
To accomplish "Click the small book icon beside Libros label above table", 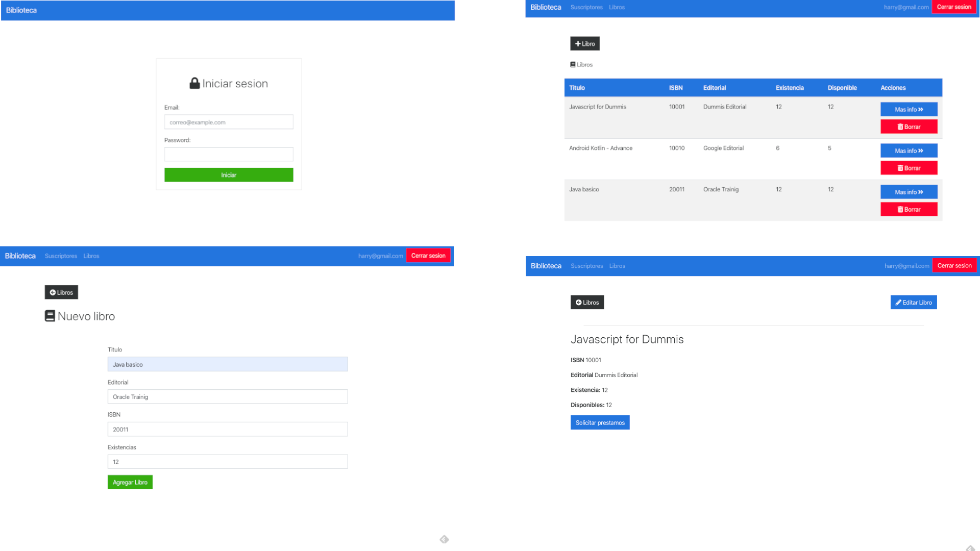I will pos(573,65).
